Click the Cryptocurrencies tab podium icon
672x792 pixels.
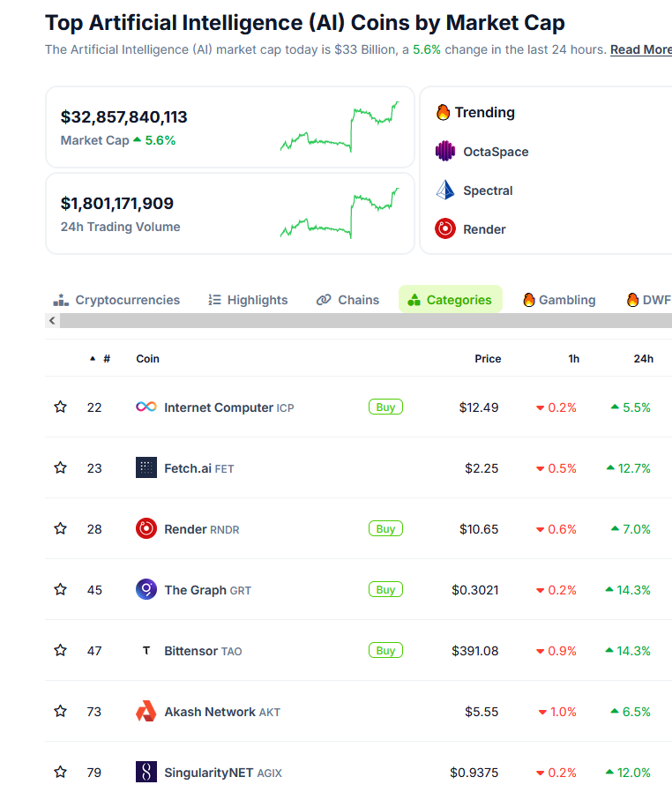(61, 300)
